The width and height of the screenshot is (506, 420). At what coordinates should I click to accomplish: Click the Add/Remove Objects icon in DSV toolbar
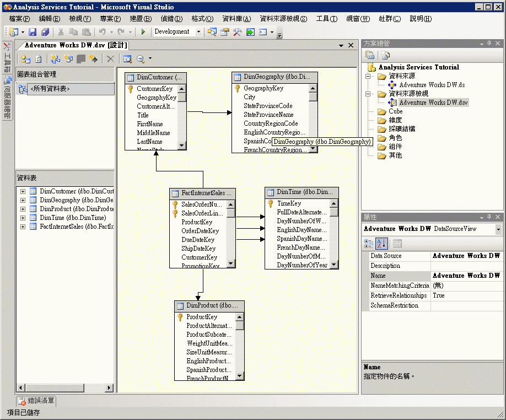25,59
